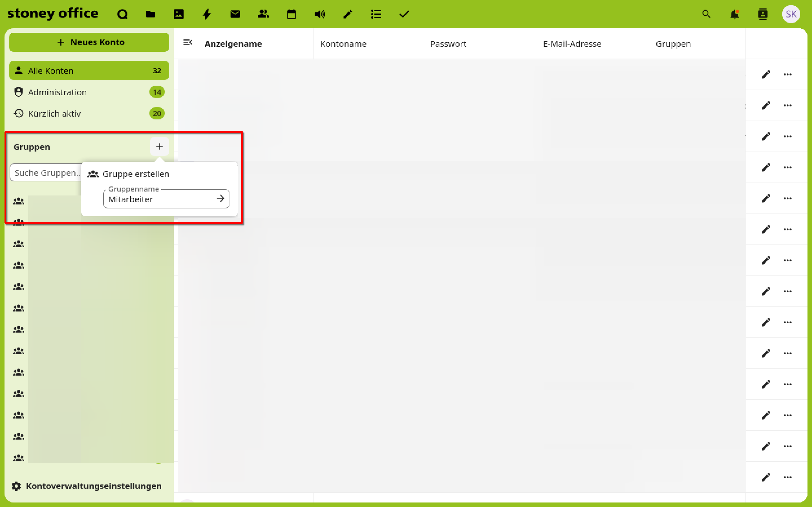Click the Suche Gruppen search field

(46, 173)
